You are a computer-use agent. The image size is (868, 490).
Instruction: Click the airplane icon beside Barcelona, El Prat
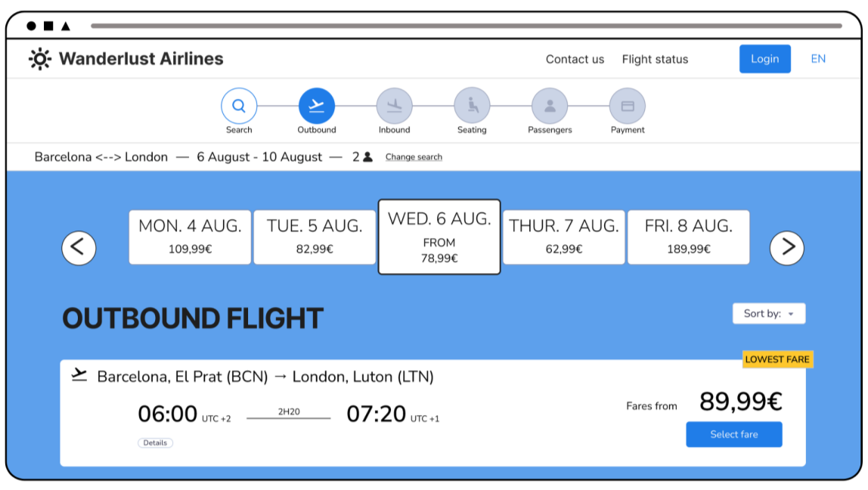point(79,373)
